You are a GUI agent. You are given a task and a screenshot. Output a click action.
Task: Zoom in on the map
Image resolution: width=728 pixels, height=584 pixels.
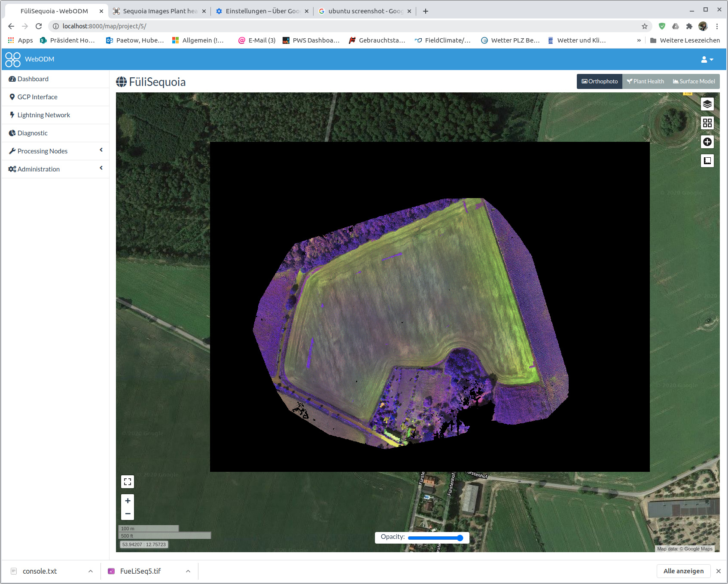[x=128, y=501]
